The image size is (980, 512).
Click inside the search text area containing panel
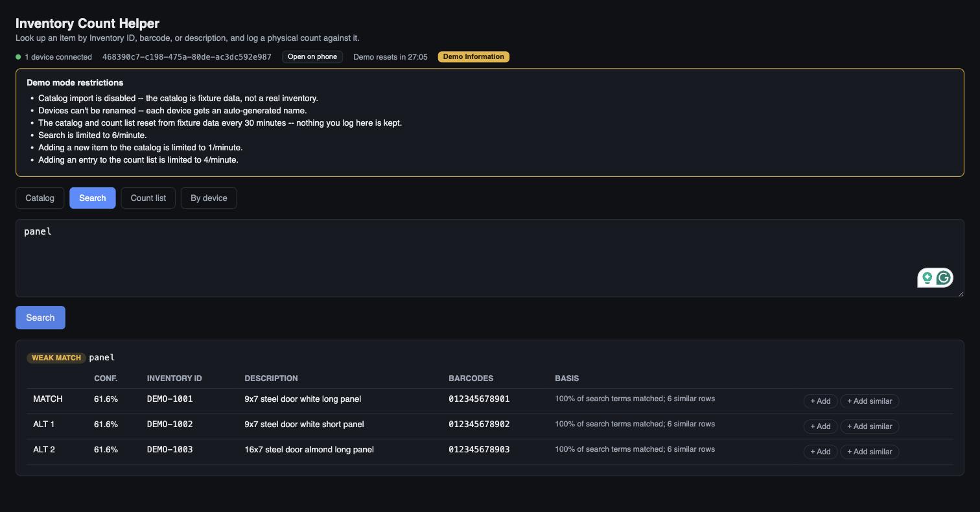tap(489, 258)
